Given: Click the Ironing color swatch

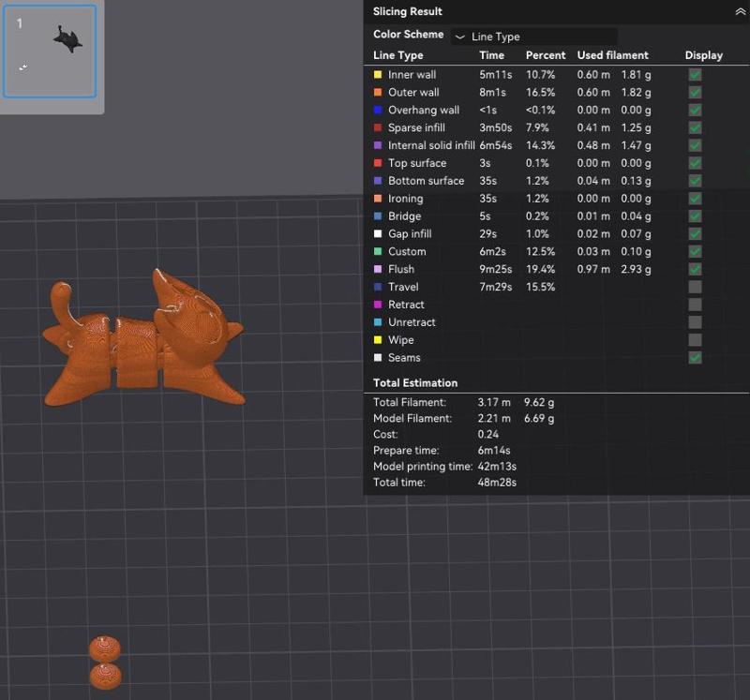Looking at the screenshot, I should (x=378, y=199).
